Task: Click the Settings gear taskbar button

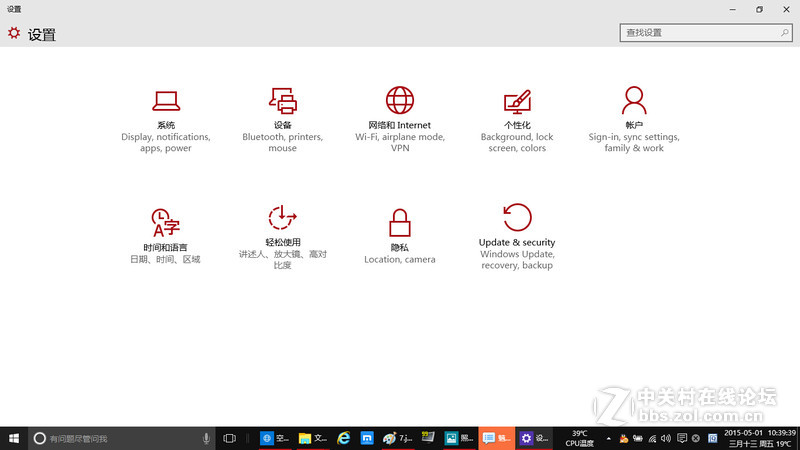Action: 534,438
